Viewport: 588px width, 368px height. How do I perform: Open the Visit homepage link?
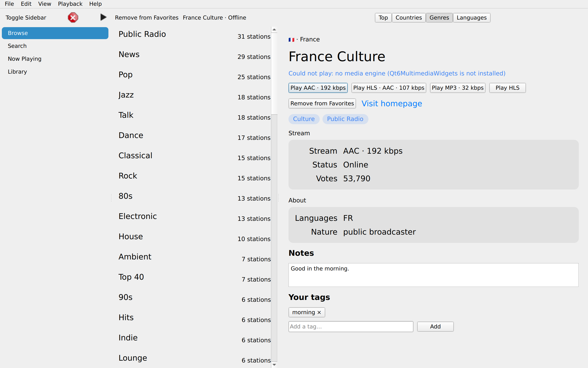click(x=392, y=103)
